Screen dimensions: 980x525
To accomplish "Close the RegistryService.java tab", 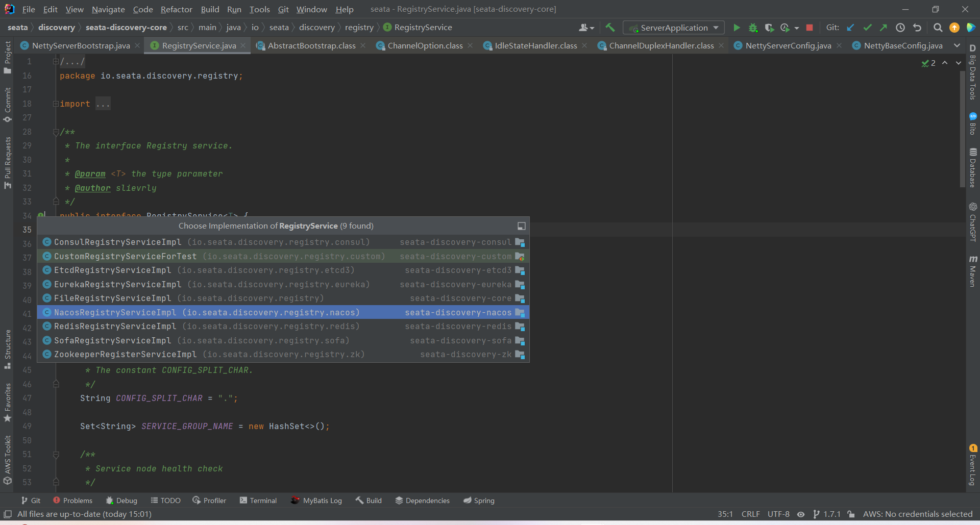I will (243, 45).
